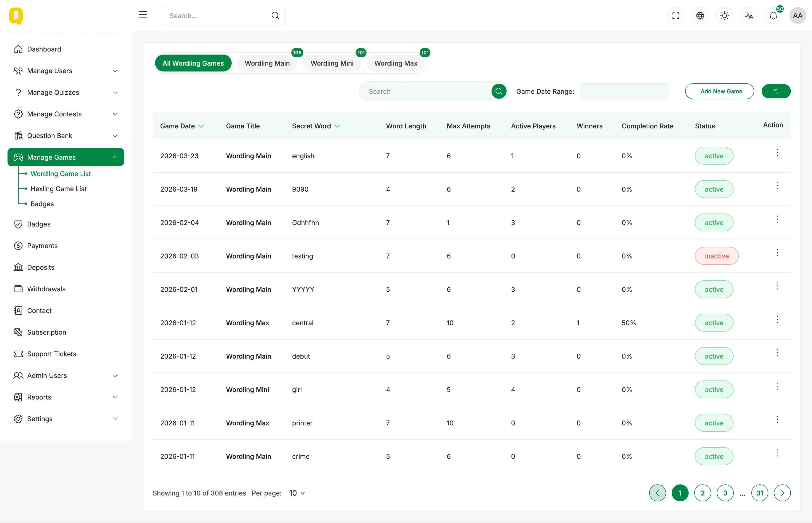Open notifications bell icon

pyautogui.click(x=773, y=16)
